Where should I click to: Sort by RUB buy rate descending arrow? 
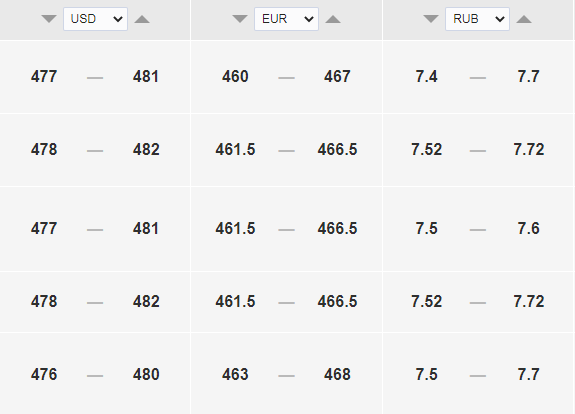tap(431, 19)
